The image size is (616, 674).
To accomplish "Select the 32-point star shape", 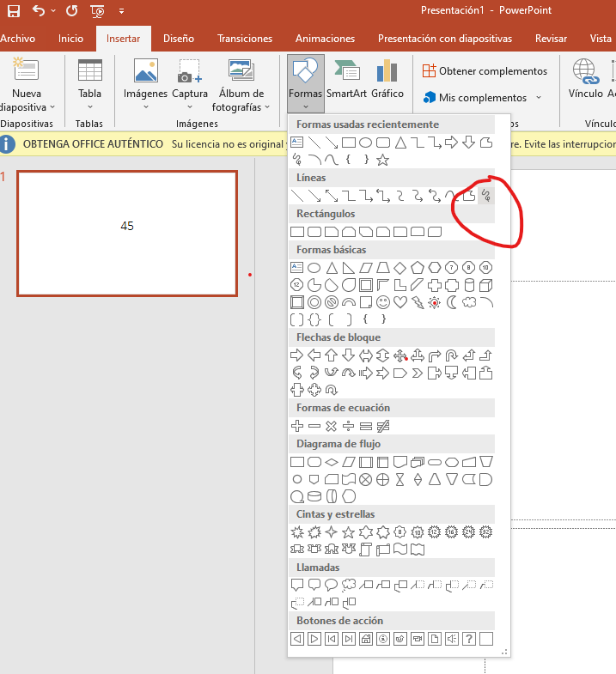I will [x=486, y=532].
